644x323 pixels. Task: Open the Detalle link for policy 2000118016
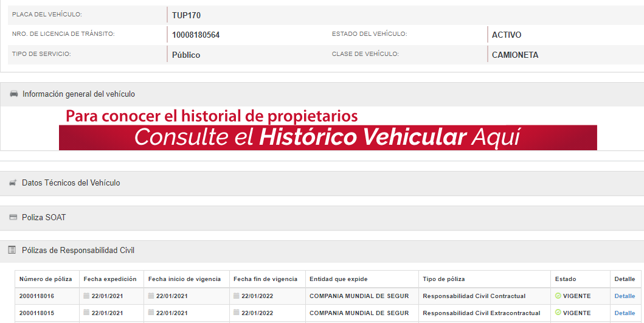point(625,296)
